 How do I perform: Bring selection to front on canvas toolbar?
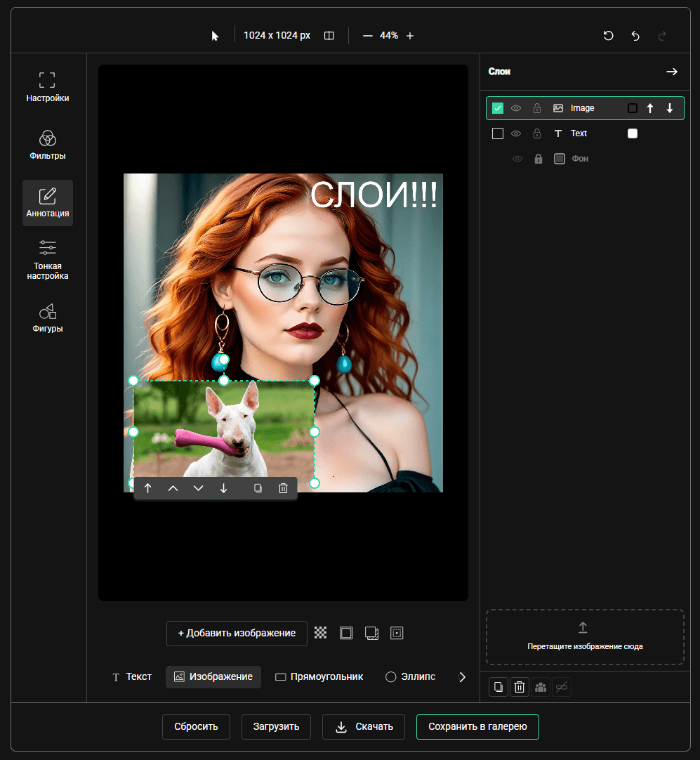tap(147, 488)
